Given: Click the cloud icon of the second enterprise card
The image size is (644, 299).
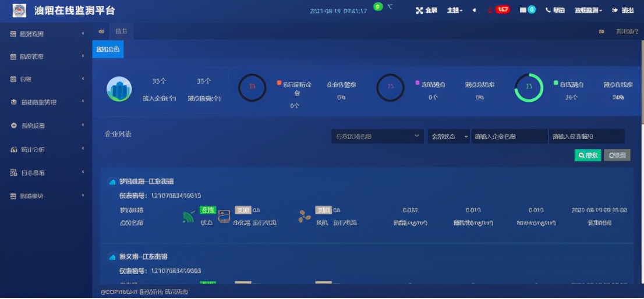Looking at the screenshot, I should pos(112,257).
